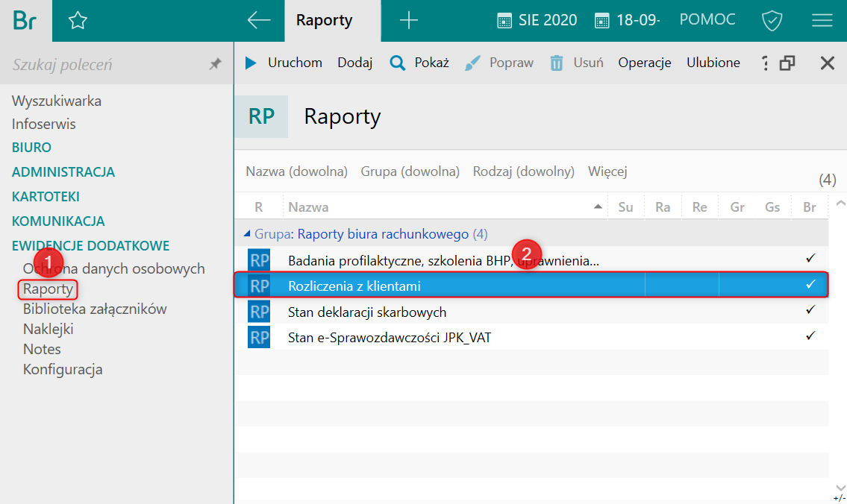Toggle Br checkmark for Rozliczenia z klientami
This screenshot has height=504, width=847.
click(810, 285)
